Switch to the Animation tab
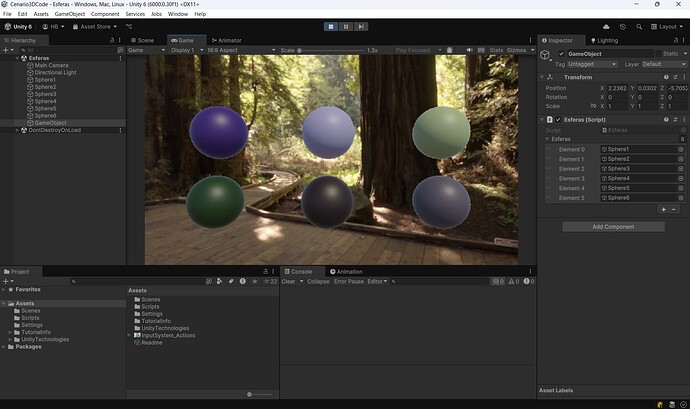This screenshot has width=690, height=409. coord(346,272)
